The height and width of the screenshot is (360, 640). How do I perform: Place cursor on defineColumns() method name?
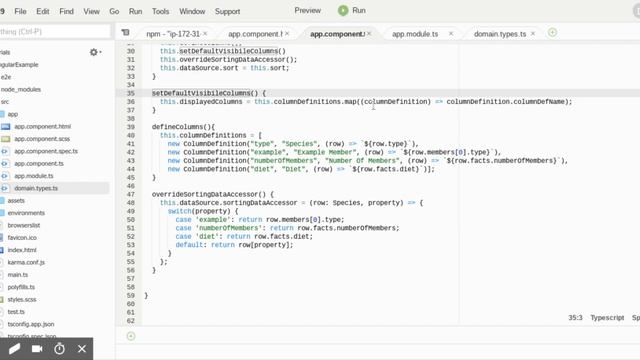click(x=179, y=127)
